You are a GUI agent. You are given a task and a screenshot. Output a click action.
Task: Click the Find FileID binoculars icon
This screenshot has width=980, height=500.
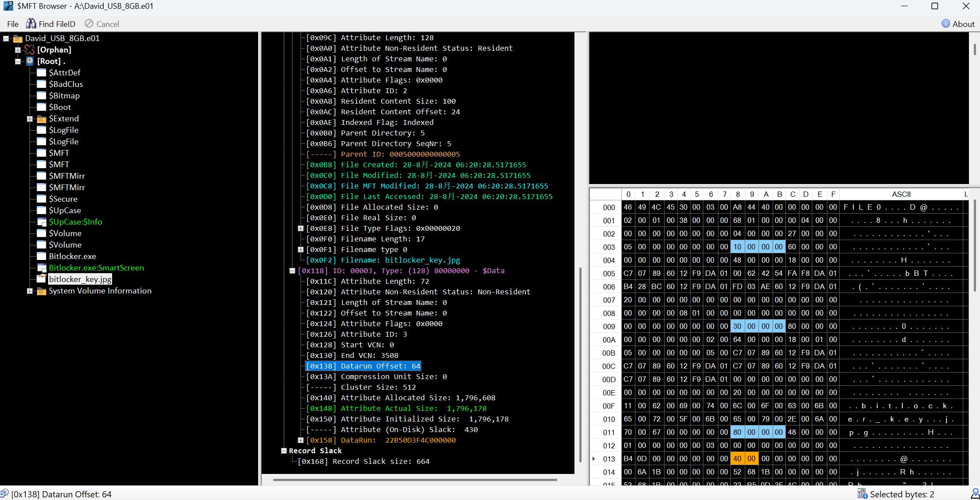(x=31, y=24)
